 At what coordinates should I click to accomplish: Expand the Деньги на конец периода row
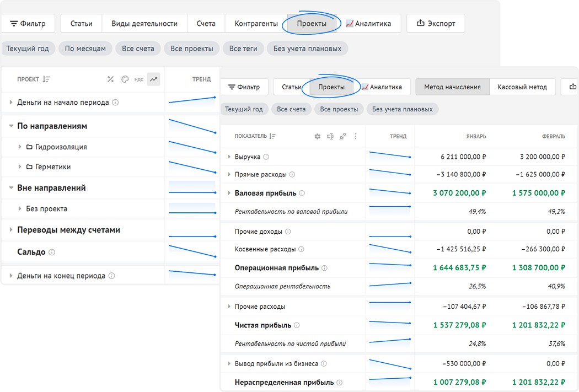10,276
